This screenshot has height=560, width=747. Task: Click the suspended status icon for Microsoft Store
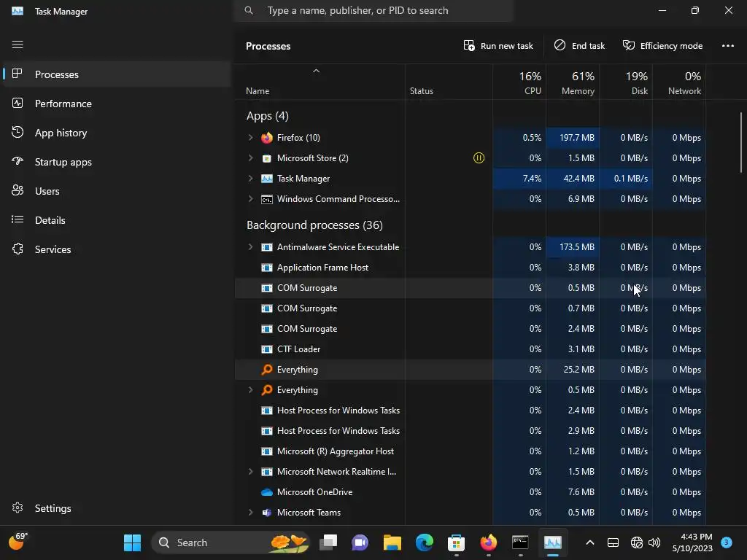pos(479,158)
